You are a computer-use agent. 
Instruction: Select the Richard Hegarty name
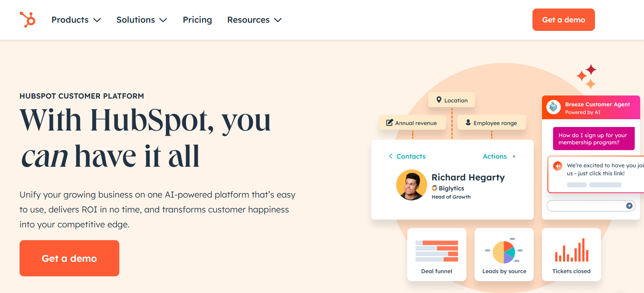click(x=468, y=177)
